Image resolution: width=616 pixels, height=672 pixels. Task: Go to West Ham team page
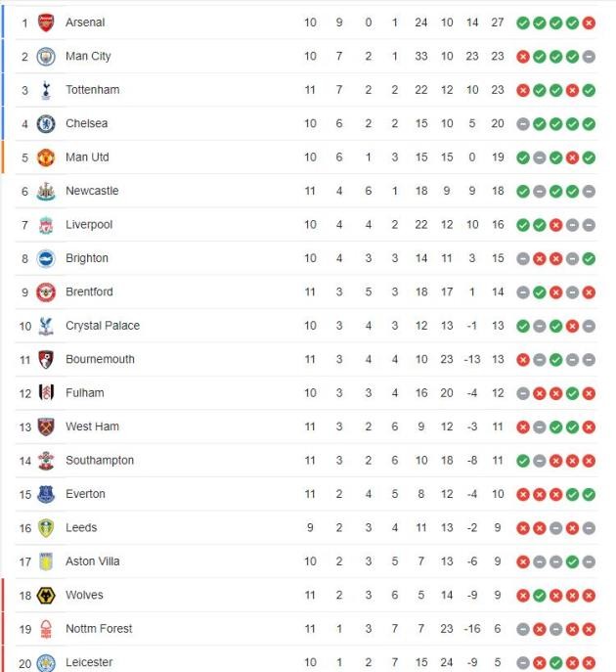pos(92,427)
